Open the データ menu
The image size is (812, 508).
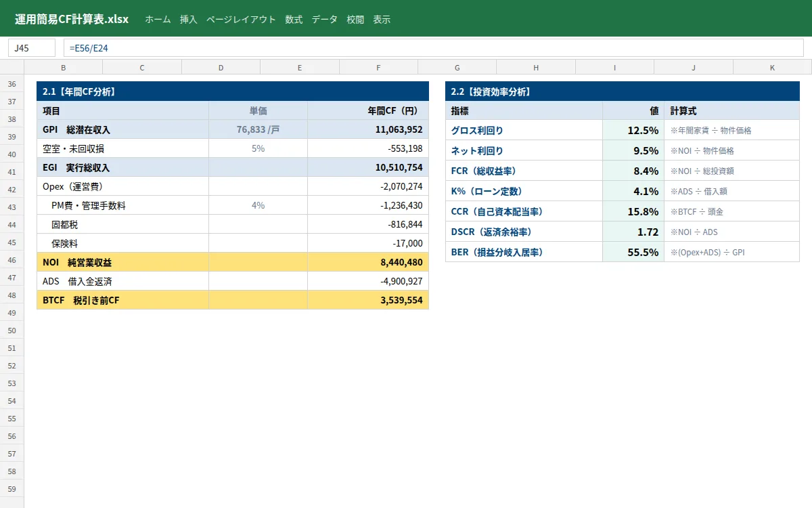tap(324, 20)
